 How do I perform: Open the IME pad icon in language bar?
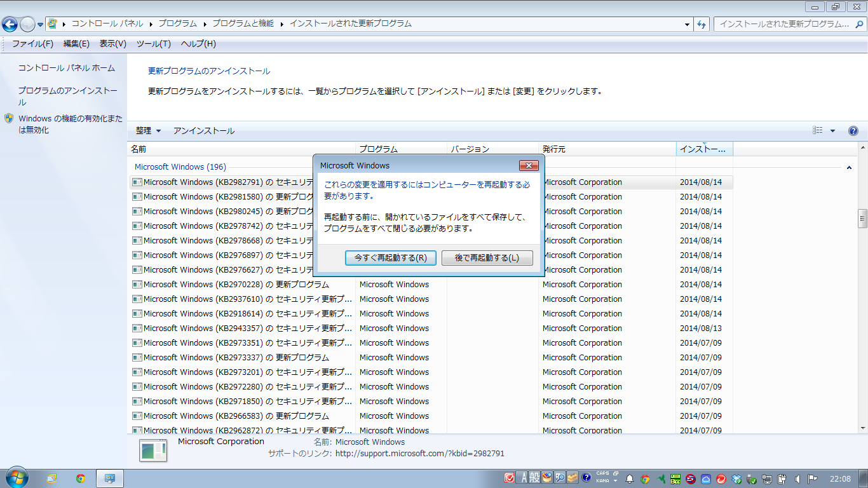[x=546, y=478]
